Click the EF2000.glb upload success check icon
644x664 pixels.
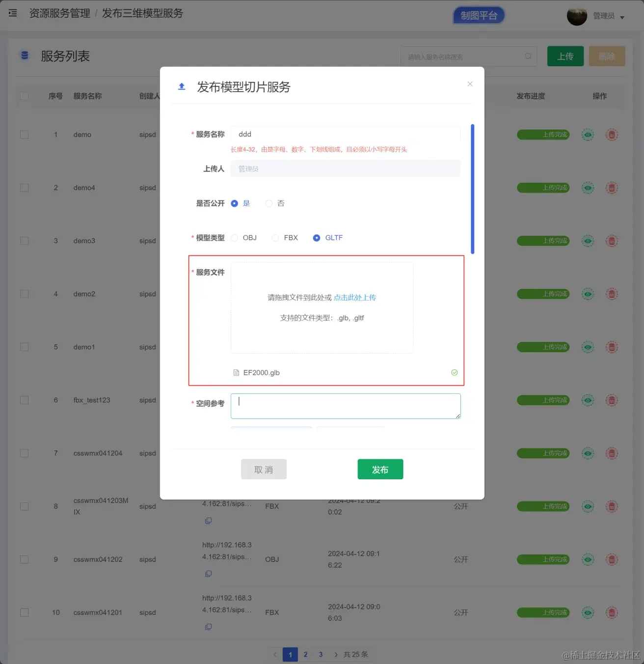point(455,372)
